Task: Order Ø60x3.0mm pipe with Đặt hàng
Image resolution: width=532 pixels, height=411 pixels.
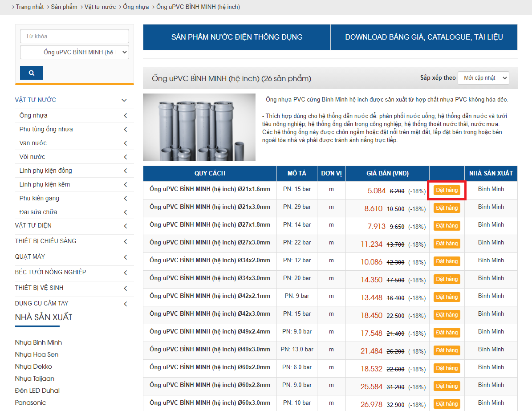Action: point(447,404)
